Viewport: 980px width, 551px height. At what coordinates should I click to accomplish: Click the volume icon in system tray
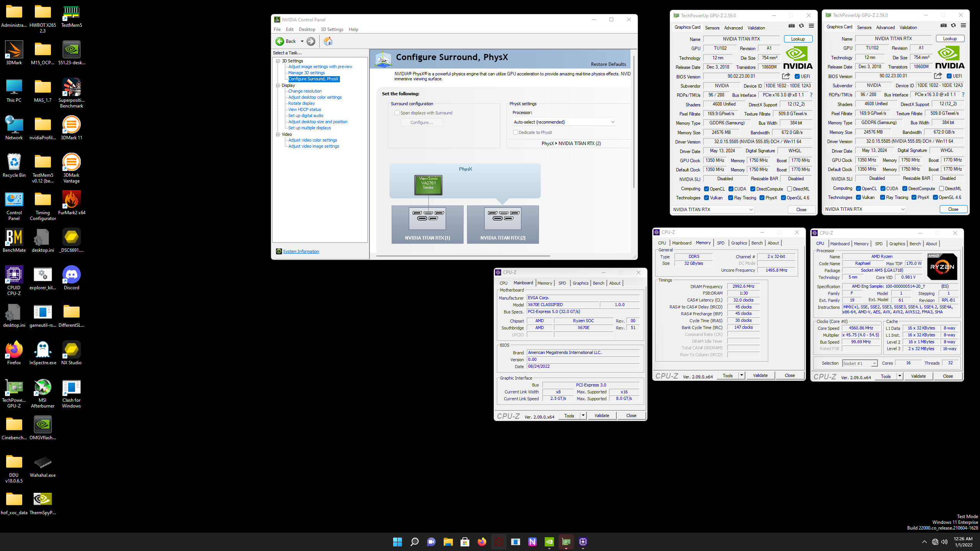[x=944, y=542]
